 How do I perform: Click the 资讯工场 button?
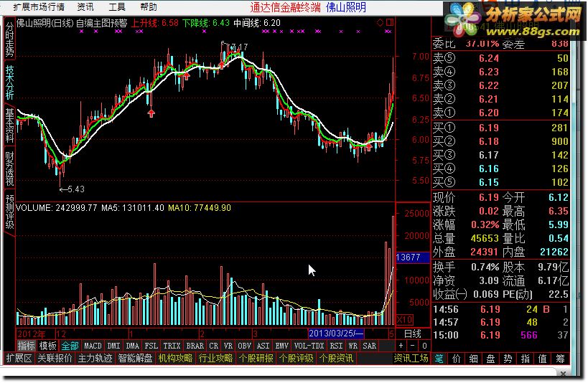[411, 359]
